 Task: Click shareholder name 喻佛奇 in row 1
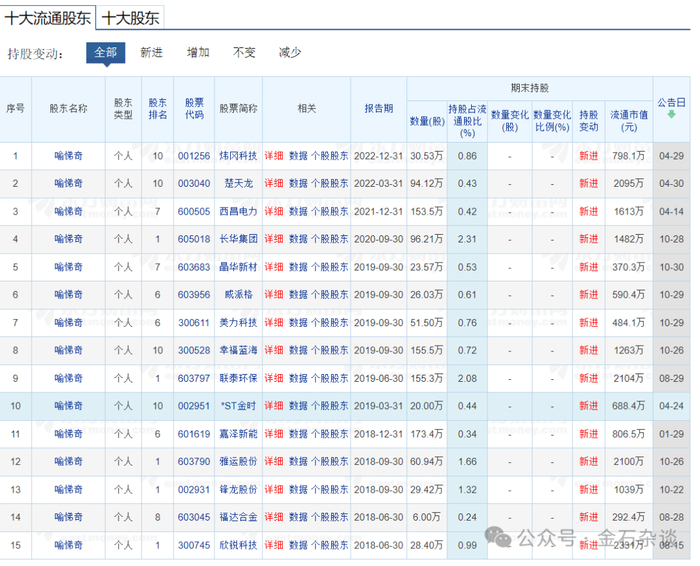(x=68, y=156)
